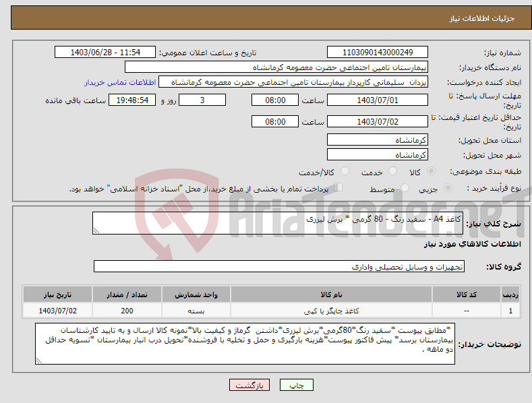Click the چاپ print button
The height and width of the screenshot is (403, 532).
(297, 385)
